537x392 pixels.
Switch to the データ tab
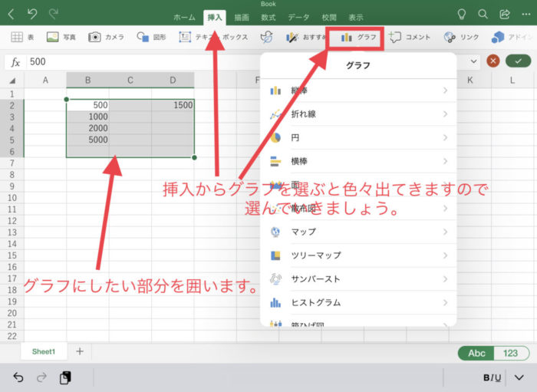click(x=298, y=18)
